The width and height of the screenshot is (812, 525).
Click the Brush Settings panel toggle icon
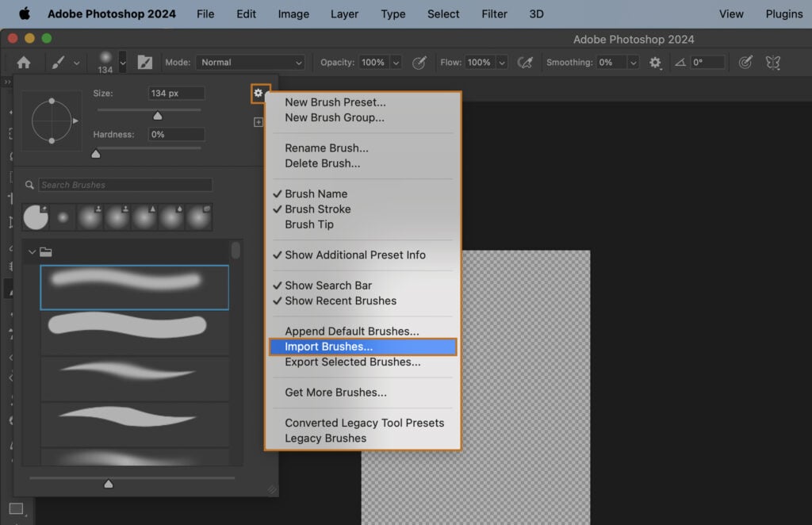point(145,62)
